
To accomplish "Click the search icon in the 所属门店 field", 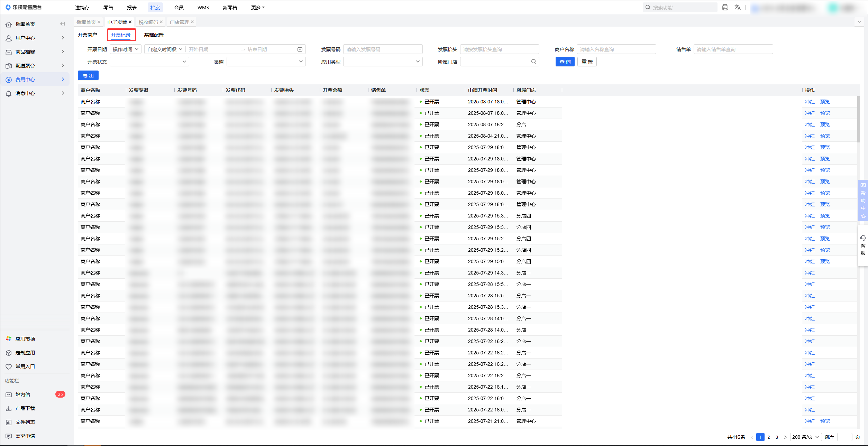I will pyautogui.click(x=533, y=62).
